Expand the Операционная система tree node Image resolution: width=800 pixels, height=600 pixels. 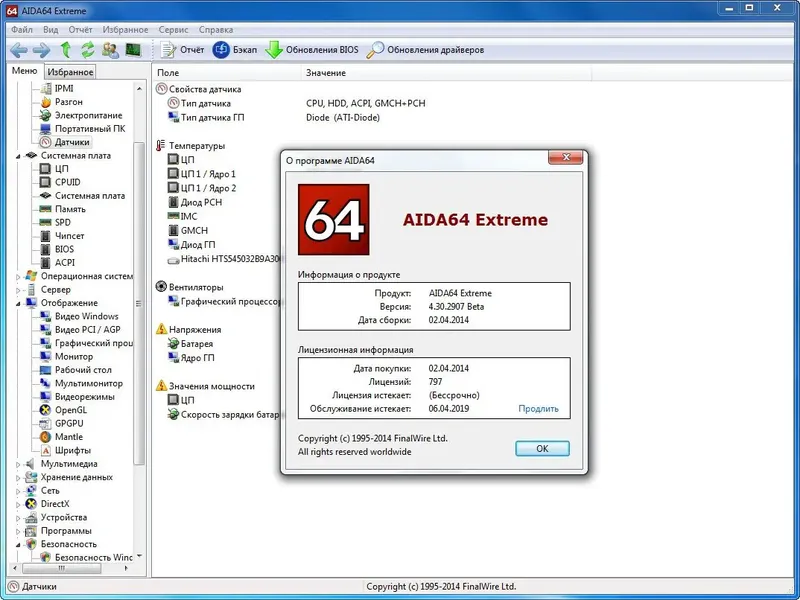18,277
